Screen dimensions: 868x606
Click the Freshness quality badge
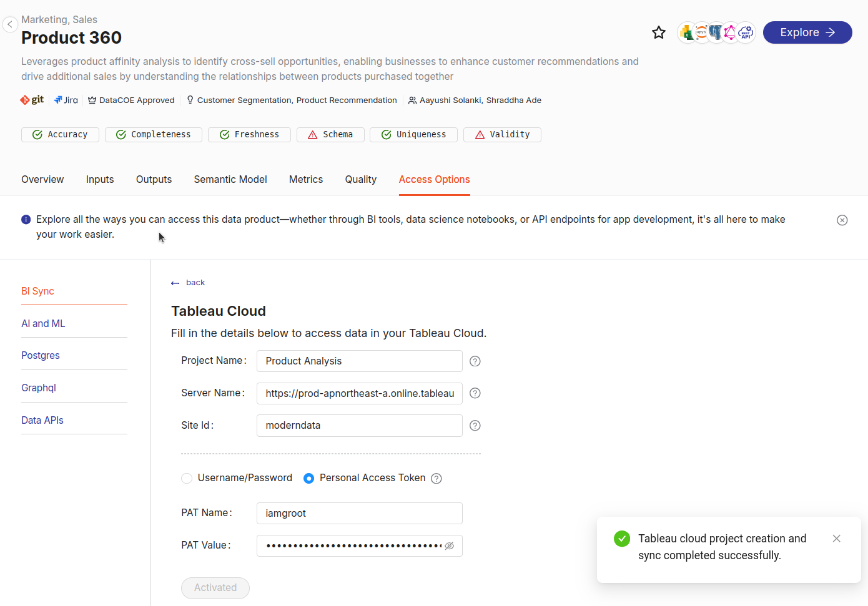pyautogui.click(x=249, y=135)
